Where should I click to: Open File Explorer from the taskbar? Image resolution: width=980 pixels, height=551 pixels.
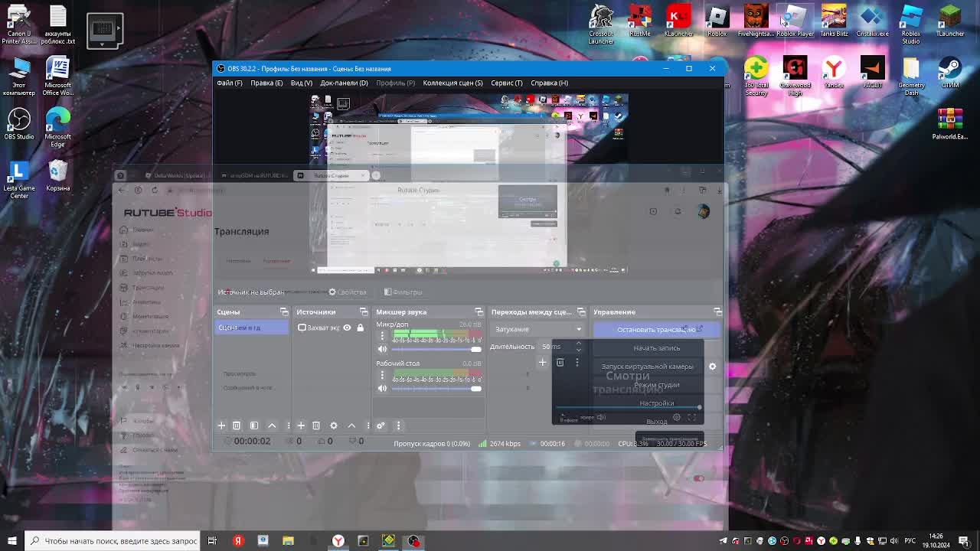pos(288,541)
